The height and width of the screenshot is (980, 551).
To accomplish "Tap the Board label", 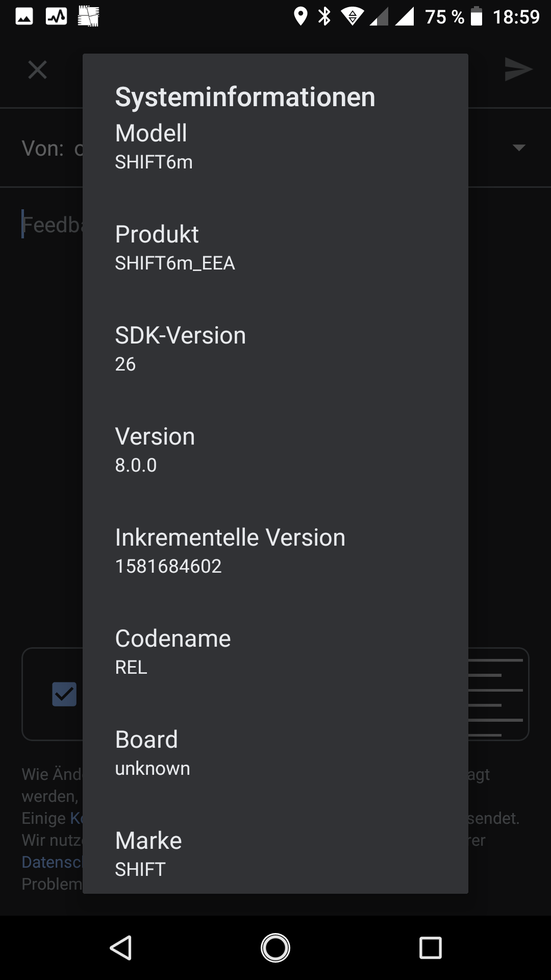I will (x=146, y=740).
